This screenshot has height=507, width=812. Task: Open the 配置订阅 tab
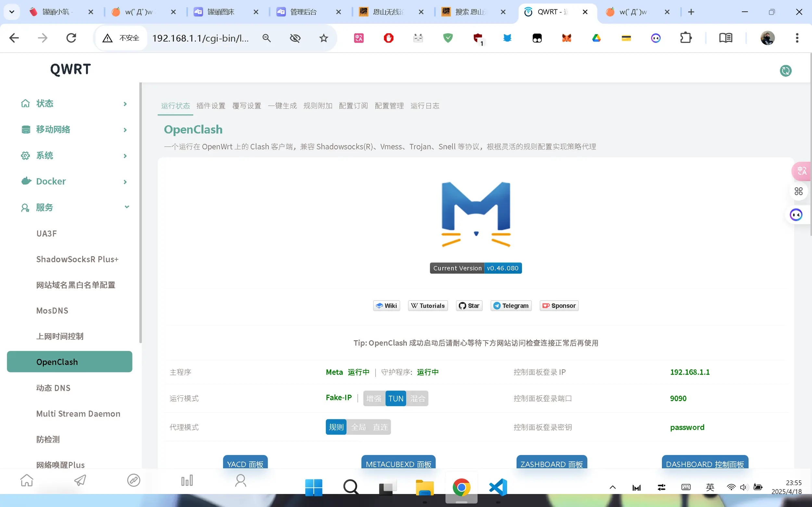click(x=353, y=106)
